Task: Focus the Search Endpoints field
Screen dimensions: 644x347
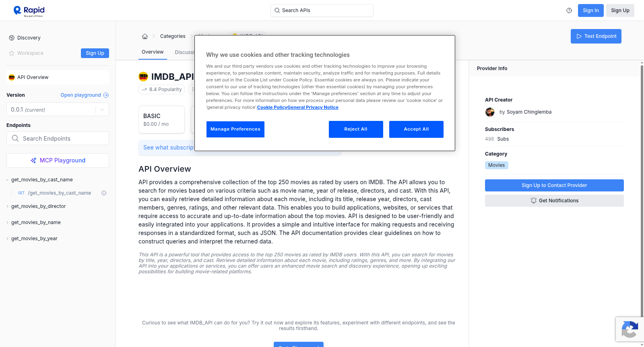Action: coord(58,138)
